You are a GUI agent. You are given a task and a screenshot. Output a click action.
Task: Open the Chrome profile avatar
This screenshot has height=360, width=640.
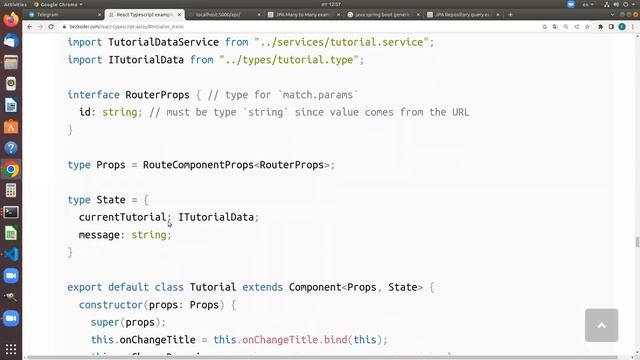coord(622,27)
